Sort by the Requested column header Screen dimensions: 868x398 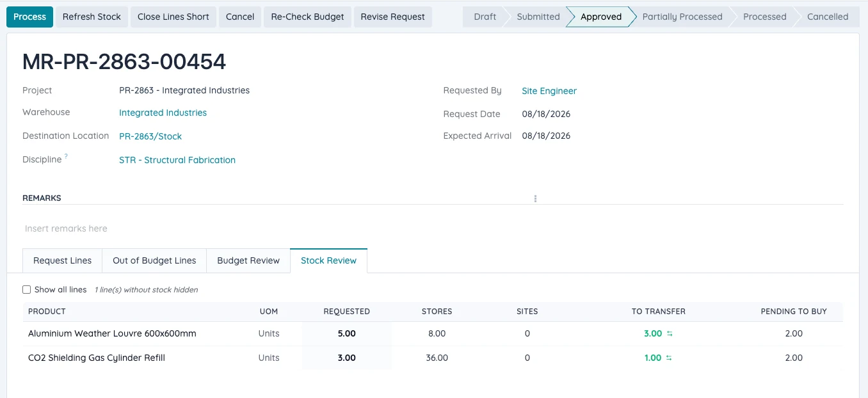tap(346, 312)
